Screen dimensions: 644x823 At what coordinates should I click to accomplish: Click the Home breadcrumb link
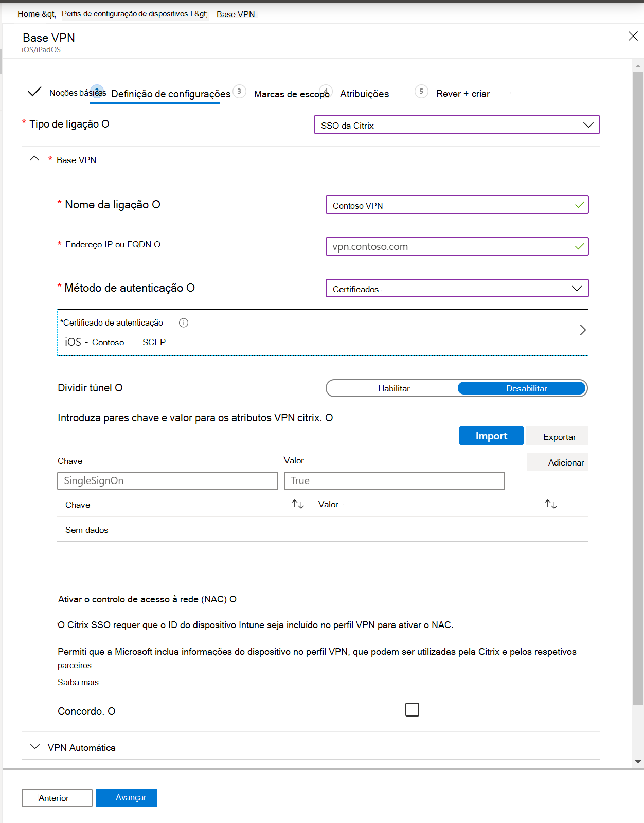click(x=28, y=14)
